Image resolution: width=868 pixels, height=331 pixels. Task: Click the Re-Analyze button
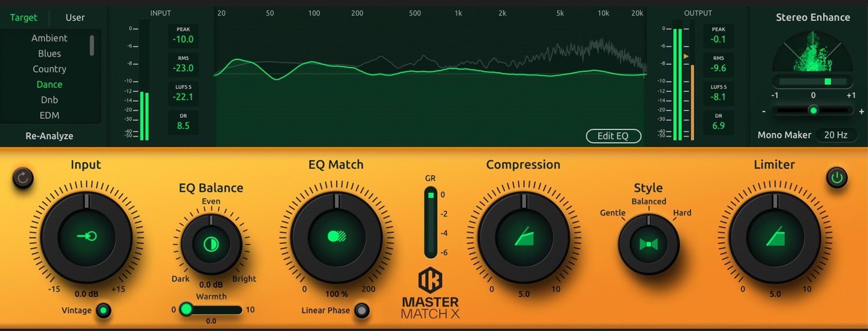49,136
